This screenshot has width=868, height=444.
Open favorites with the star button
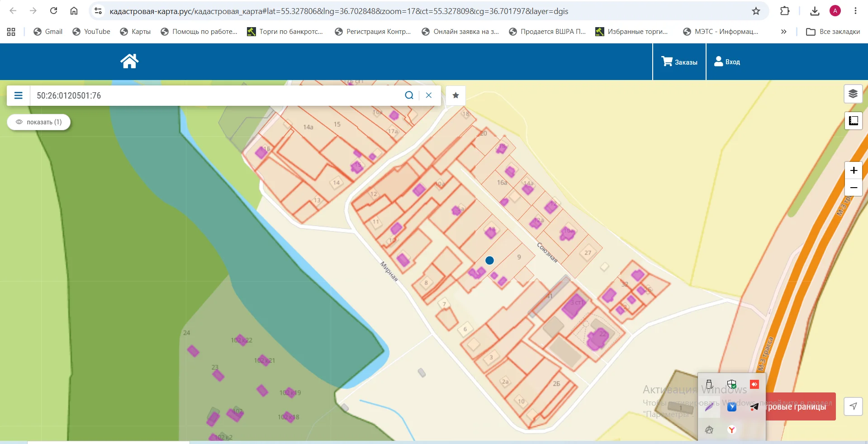pyautogui.click(x=455, y=95)
